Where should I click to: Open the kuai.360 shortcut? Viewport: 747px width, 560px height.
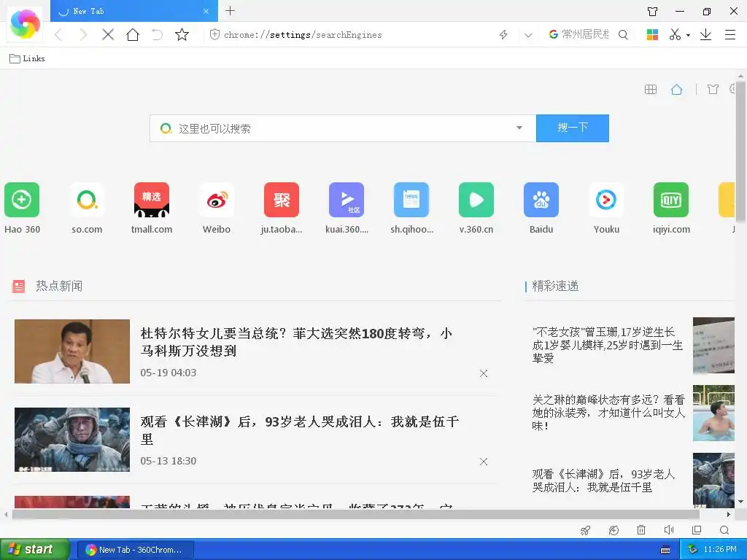[x=347, y=208]
